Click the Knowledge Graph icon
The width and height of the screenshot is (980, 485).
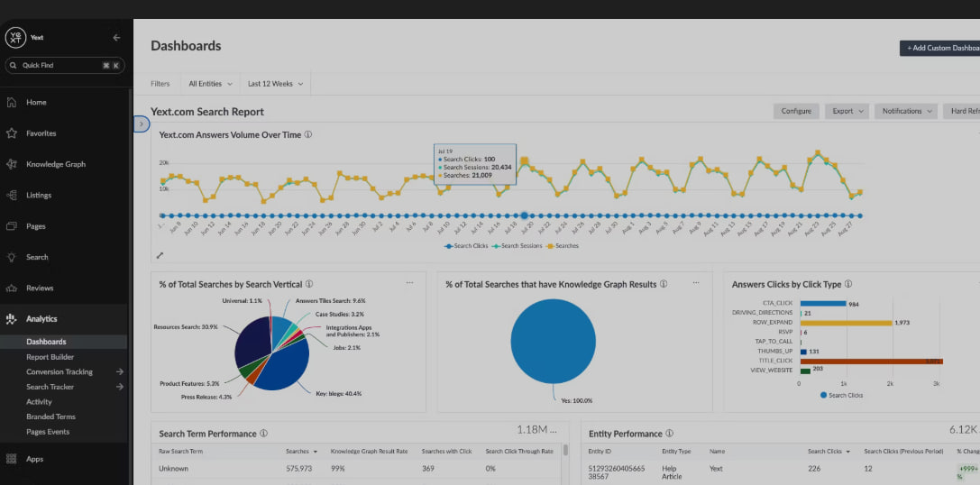pyautogui.click(x=11, y=164)
